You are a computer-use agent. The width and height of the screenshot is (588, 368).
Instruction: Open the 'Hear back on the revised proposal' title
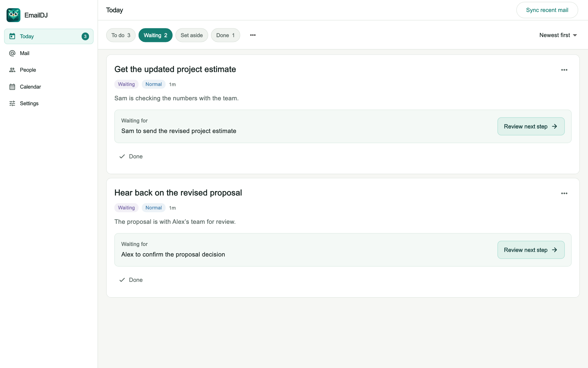[x=178, y=193]
